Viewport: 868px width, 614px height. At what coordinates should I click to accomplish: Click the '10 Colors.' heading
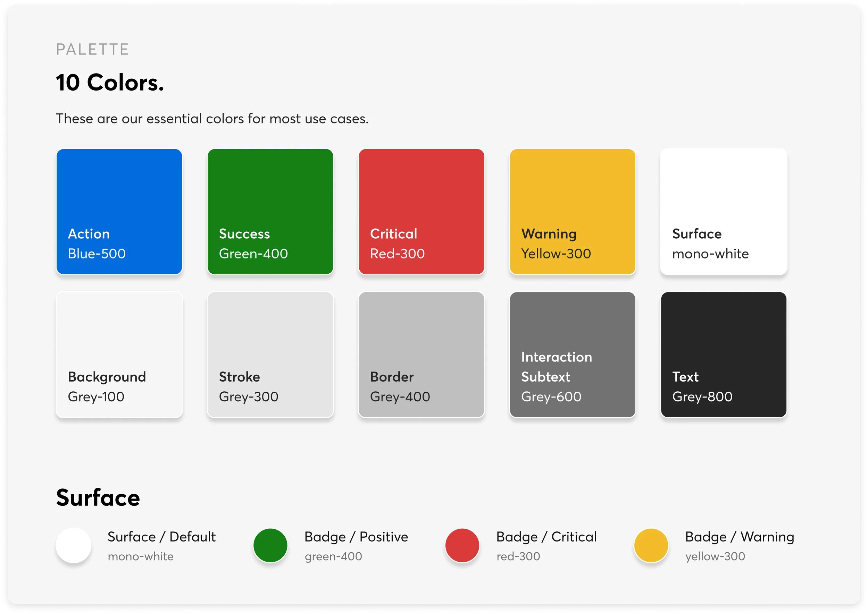pos(110,83)
